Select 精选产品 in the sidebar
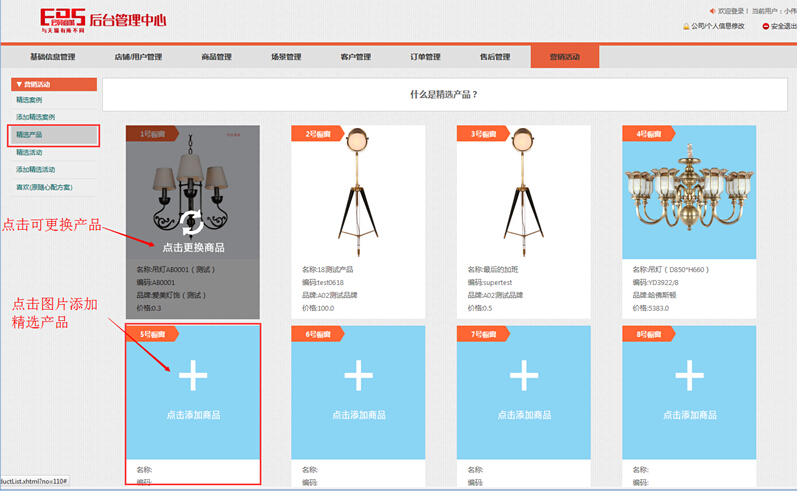This screenshot has height=491, width=797. click(x=53, y=135)
